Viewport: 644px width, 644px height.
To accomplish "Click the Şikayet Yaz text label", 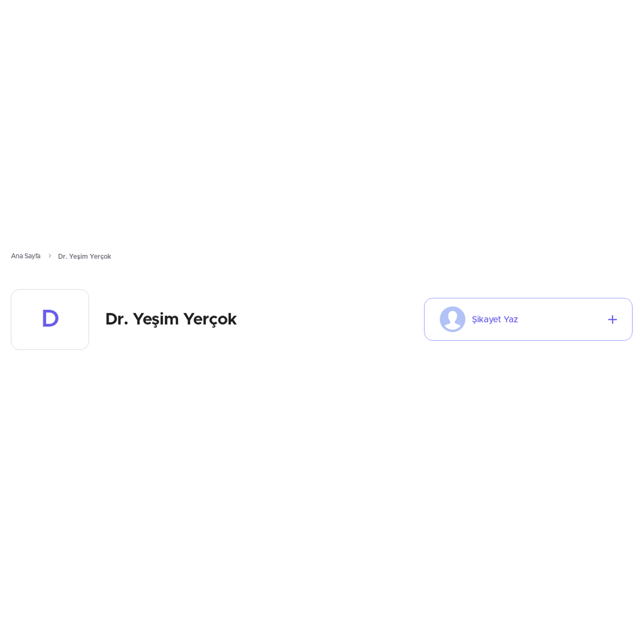I will click(495, 319).
